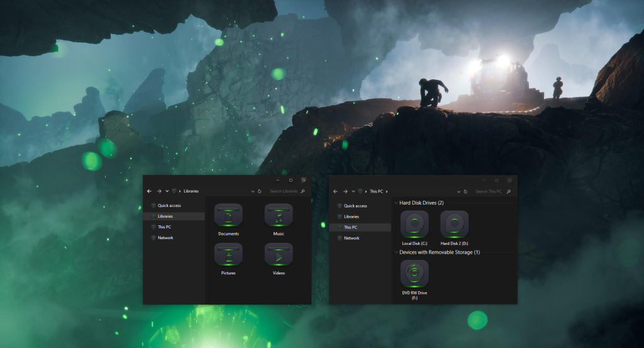Click forward arrow in This PC window
Image resolution: width=644 pixels, height=348 pixels.
point(345,191)
